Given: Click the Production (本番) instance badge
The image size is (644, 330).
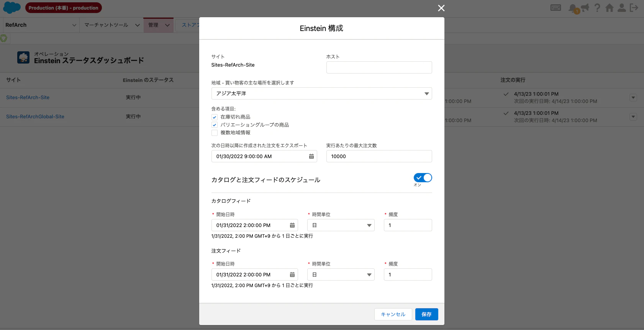Looking at the screenshot, I should click(63, 8).
